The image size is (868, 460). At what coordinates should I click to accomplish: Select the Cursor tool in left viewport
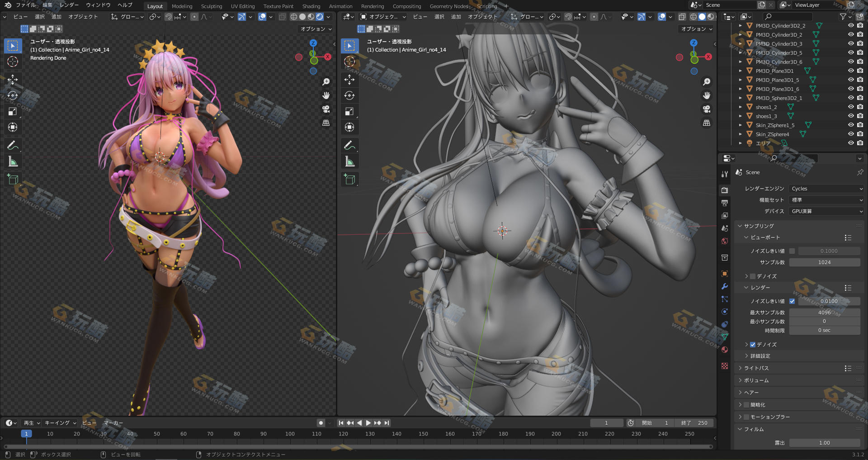click(x=13, y=62)
